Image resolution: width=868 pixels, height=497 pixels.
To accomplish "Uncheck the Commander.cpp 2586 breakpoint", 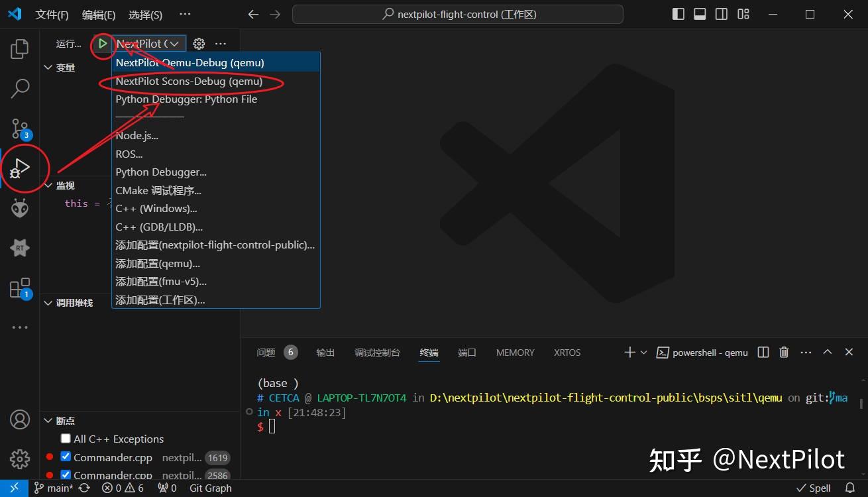I will pos(64,474).
